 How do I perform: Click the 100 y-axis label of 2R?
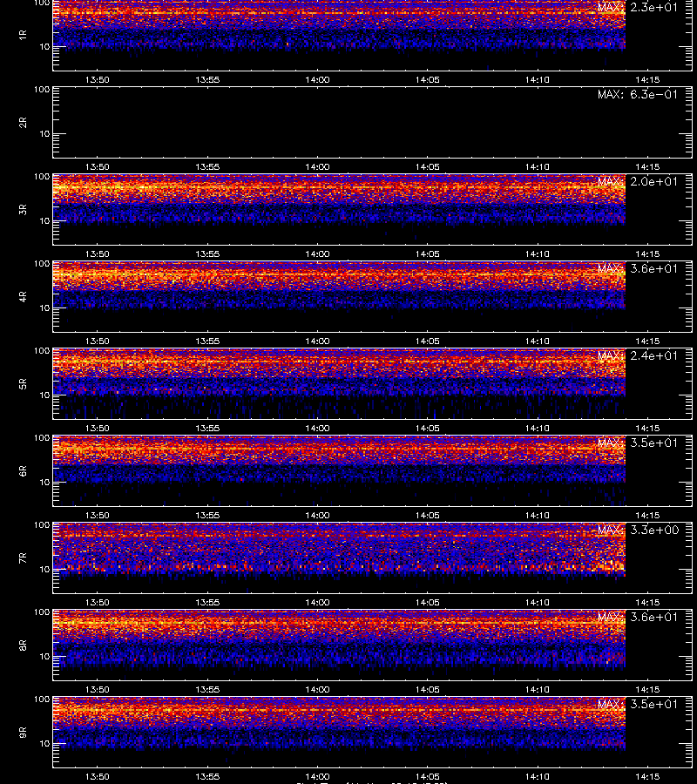tap(42, 90)
